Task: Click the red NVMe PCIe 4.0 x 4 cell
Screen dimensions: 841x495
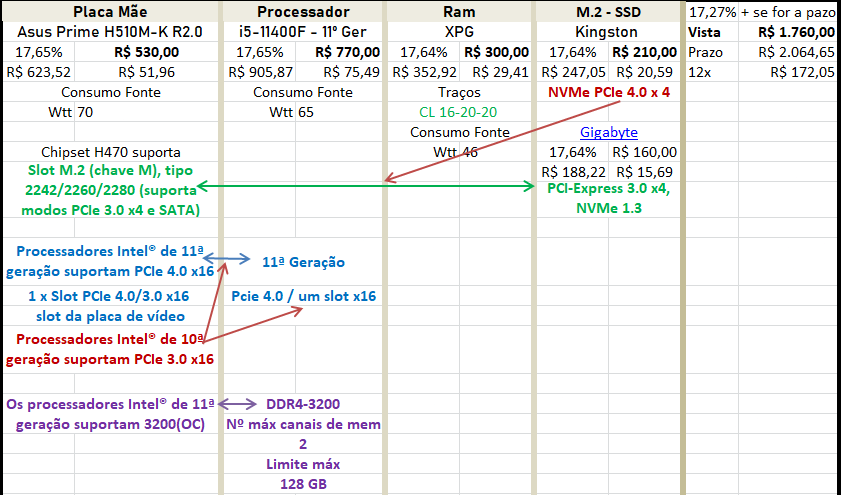Action: [x=609, y=92]
